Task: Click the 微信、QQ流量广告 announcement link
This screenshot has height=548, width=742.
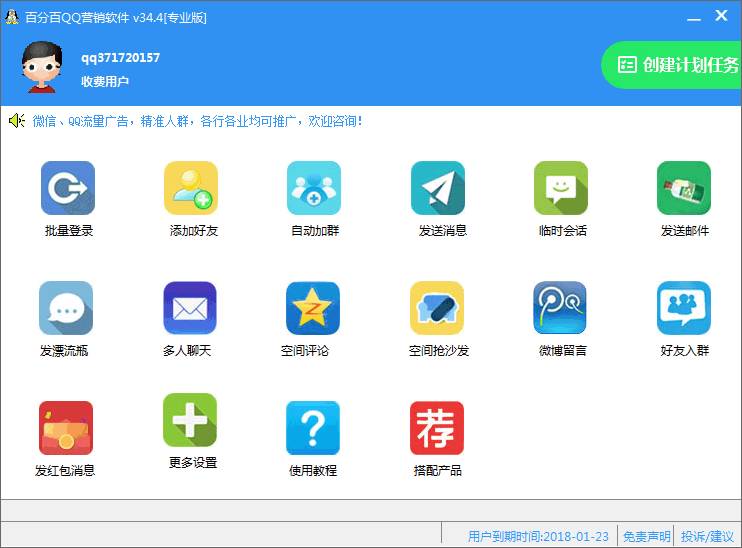Action: click(x=197, y=121)
